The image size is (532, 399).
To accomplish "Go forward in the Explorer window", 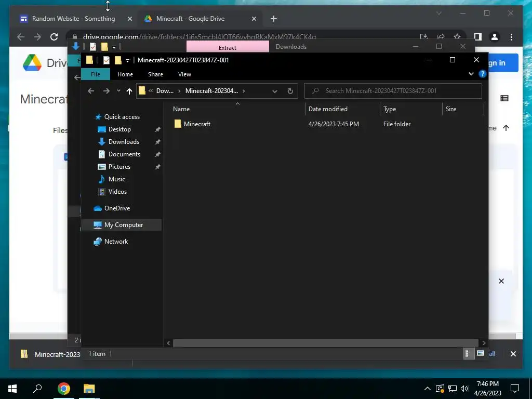I will 107,91.
